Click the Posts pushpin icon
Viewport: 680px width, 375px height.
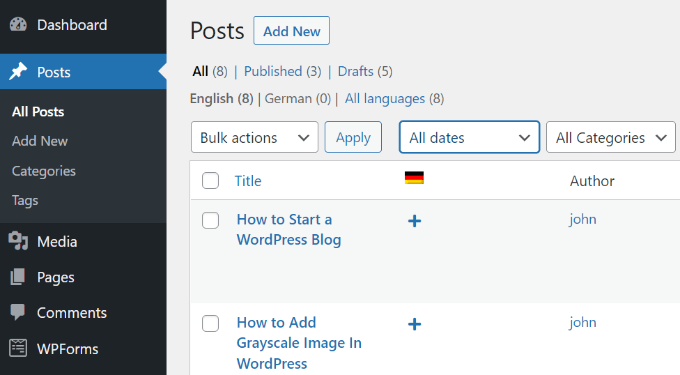(18, 72)
